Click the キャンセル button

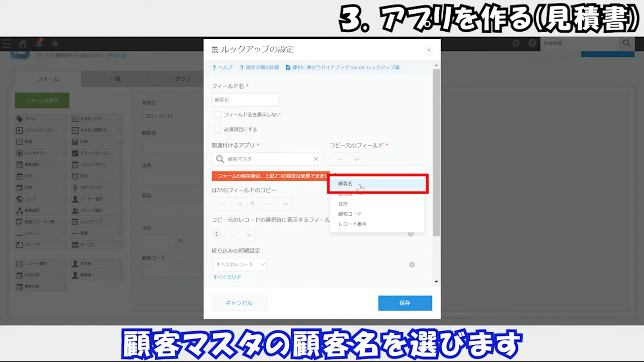click(239, 303)
